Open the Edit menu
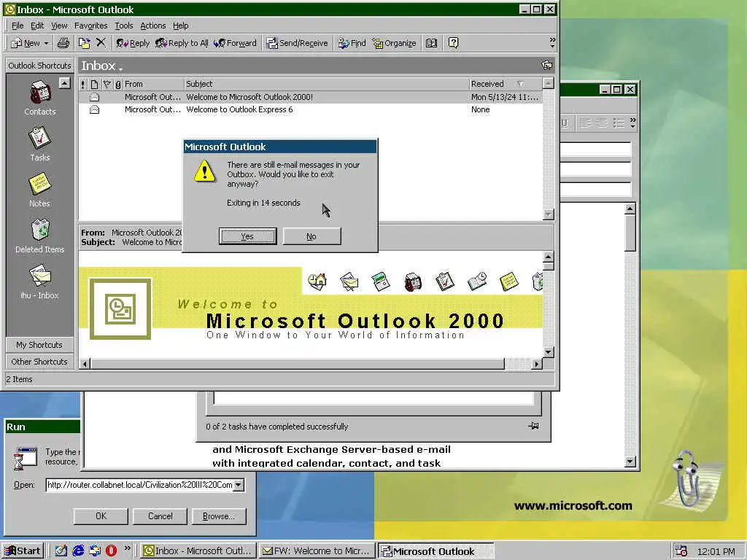This screenshot has width=747, height=560. [x=37, y=26]
